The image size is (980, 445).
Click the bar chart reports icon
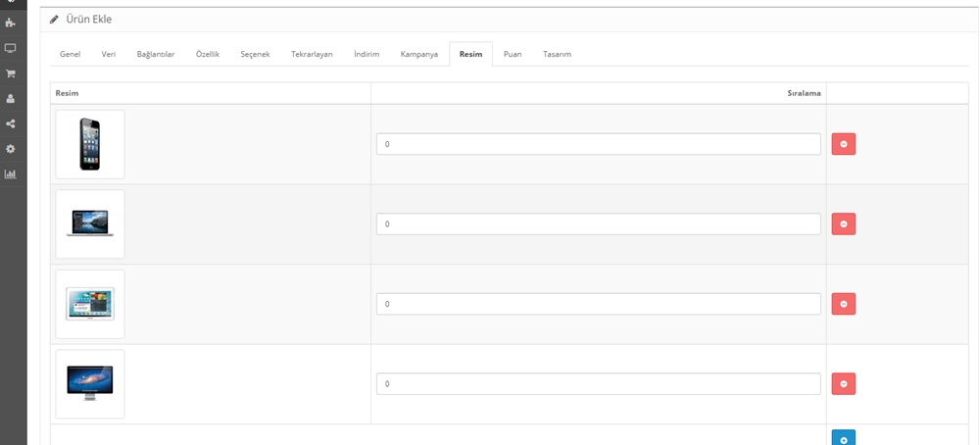(11, 174)
